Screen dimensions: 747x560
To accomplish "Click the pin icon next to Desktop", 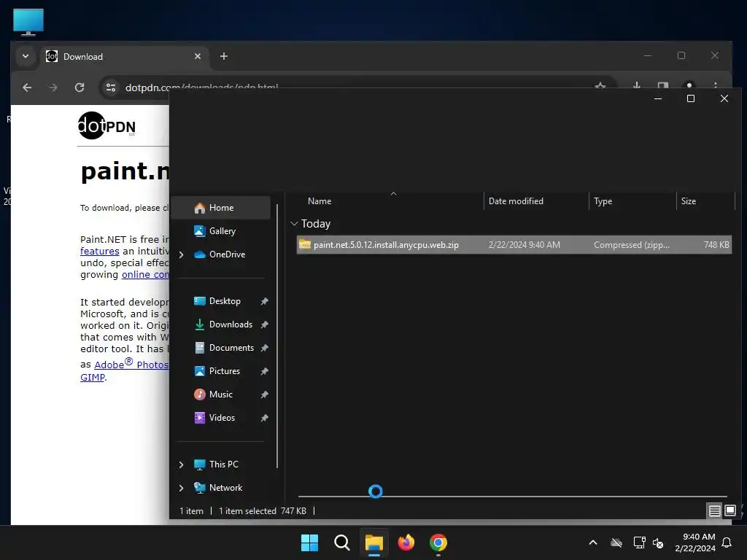I will (264, 301).
